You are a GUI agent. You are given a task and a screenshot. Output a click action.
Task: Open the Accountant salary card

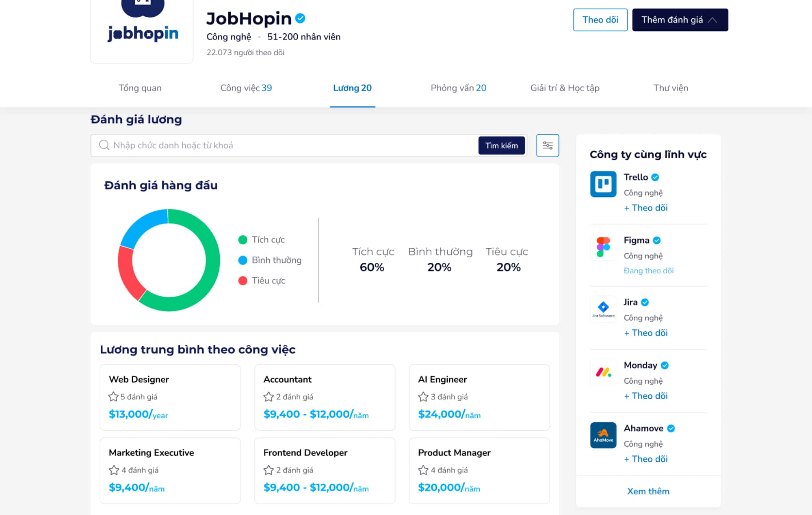point(325,398)
